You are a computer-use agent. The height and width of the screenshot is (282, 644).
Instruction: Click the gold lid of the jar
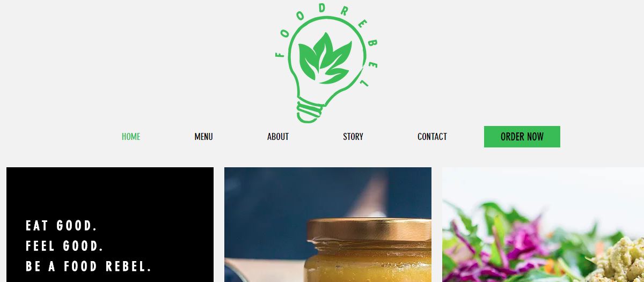click(x=369, y=231)
